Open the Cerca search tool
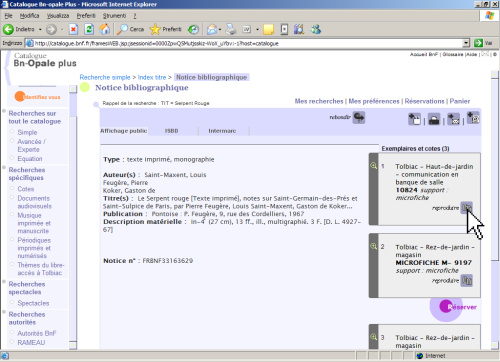Screen dimensions: 500x362 [x=130, y=29]
